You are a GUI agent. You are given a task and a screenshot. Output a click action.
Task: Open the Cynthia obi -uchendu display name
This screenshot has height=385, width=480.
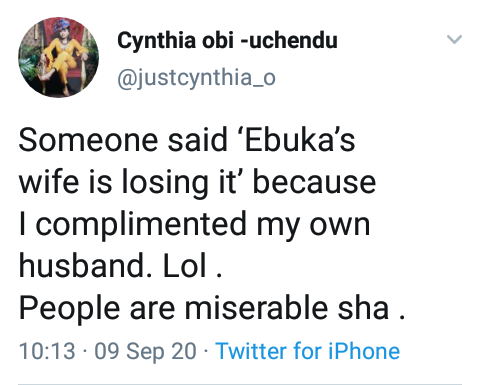pyautogui.click(x=227, y=40)
